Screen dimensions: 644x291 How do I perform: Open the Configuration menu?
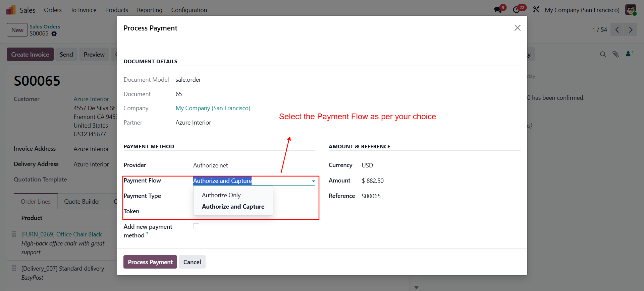pyautogui.click(x=189, y=10)
